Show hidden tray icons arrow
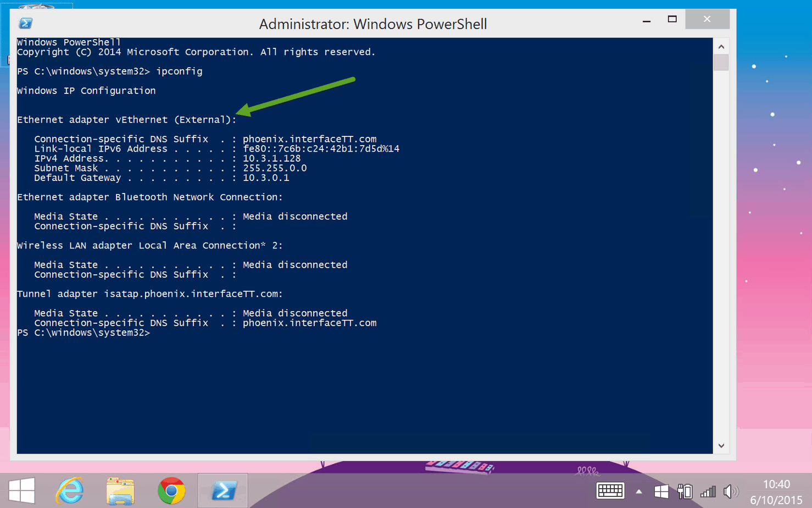The height and width of the screenshot is (508, 812). 638,492
